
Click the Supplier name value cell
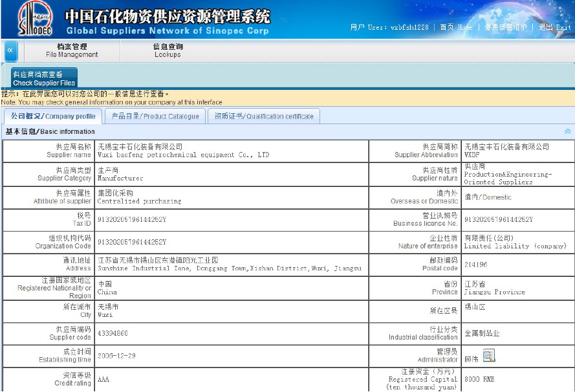point(183,151)
